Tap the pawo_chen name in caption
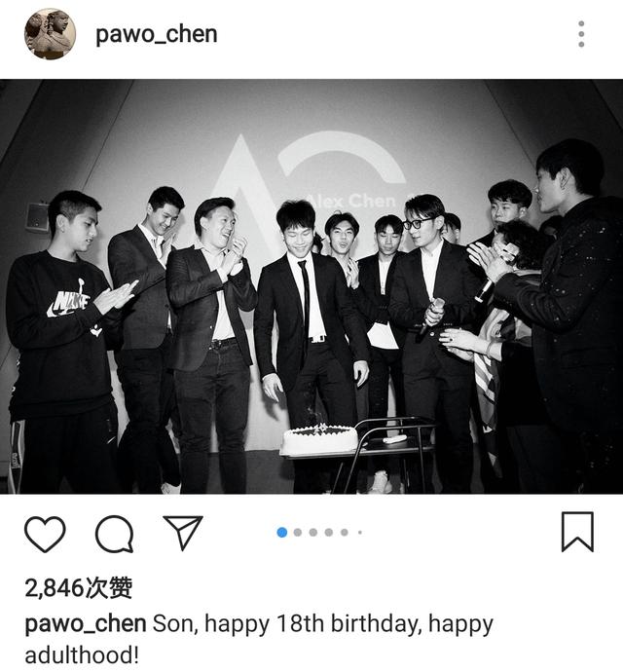This screenshot has width=623, height=672. coord(86,624)
